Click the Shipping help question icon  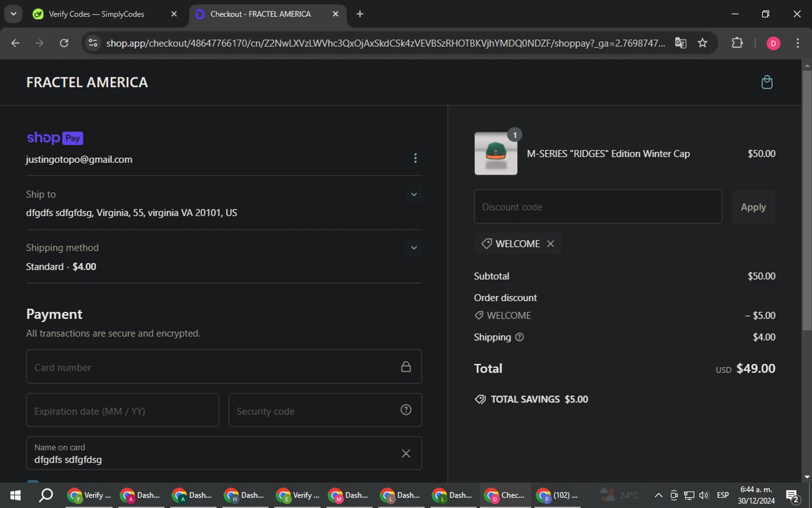coord(520,337)
